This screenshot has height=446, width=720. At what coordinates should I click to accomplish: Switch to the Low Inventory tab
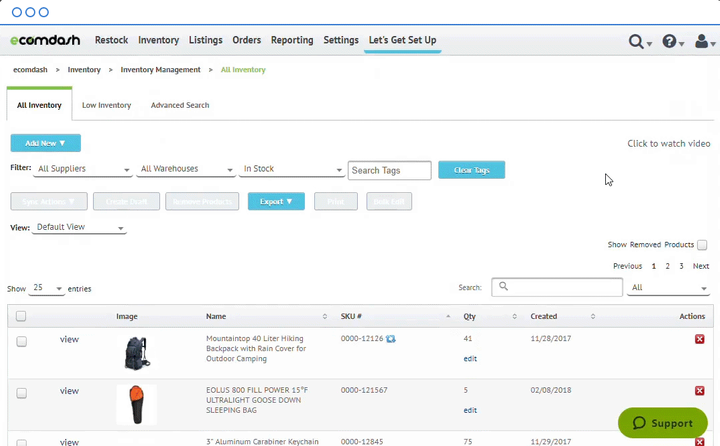pyautogui.click(x=106, y=105)
